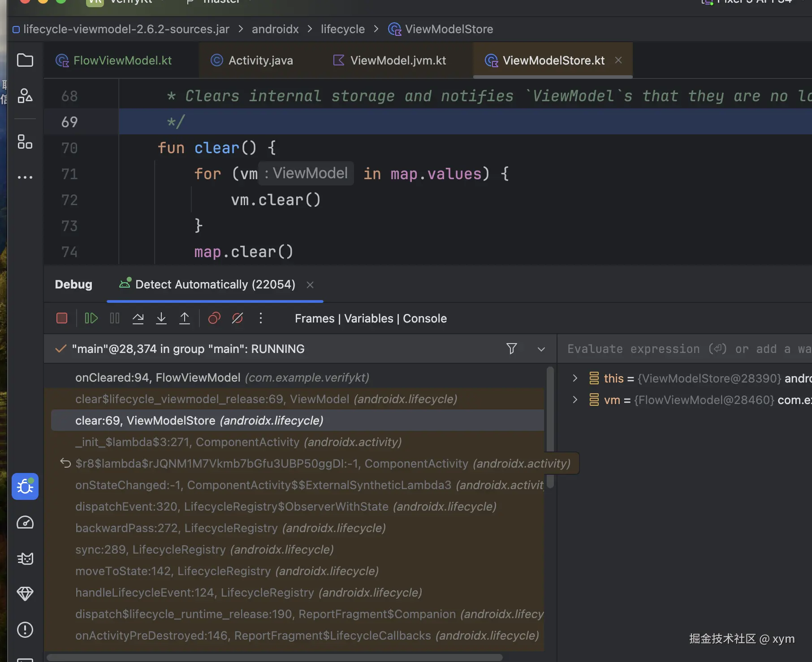Click the Step Over icon
This screenshot has height=662, width=812.
click(x=138, y=318)
